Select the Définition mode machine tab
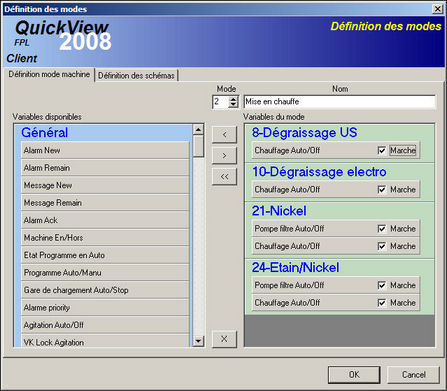The height and width of the screenshot is (391, 447). pos(49,74)
